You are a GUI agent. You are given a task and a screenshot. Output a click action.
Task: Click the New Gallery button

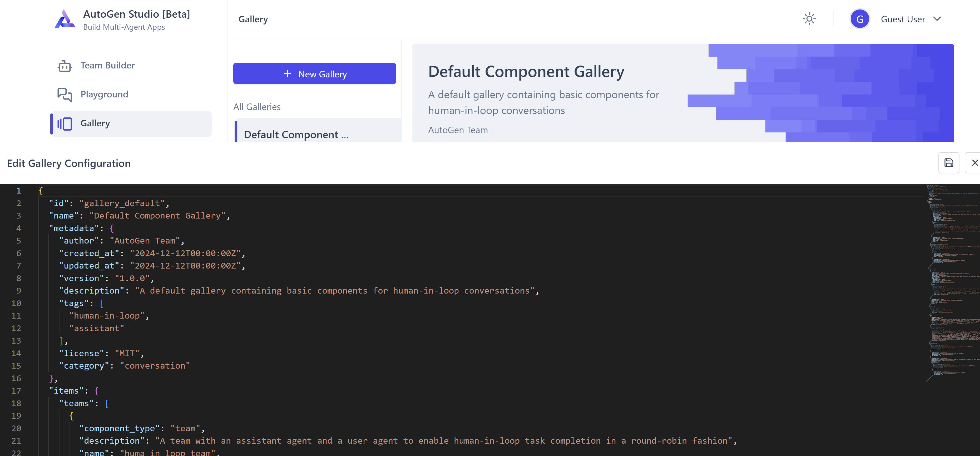coord(315,73)
